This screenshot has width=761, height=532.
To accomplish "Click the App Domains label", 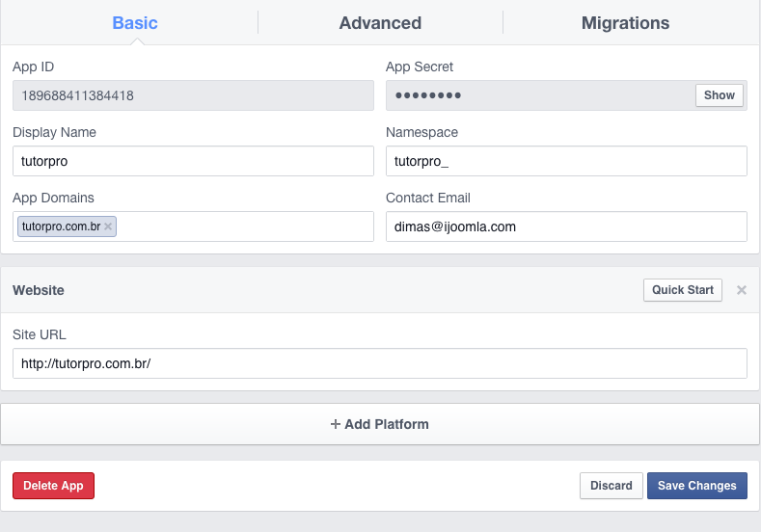I will click(53, 198).
